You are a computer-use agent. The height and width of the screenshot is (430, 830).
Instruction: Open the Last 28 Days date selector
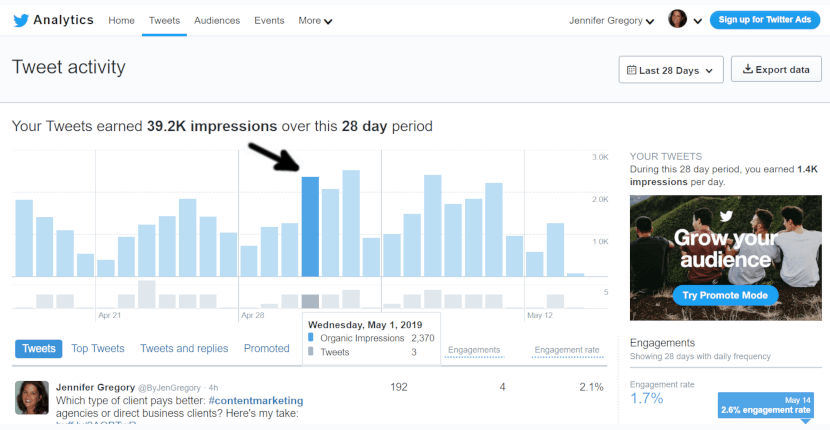(x=671, y=70)
